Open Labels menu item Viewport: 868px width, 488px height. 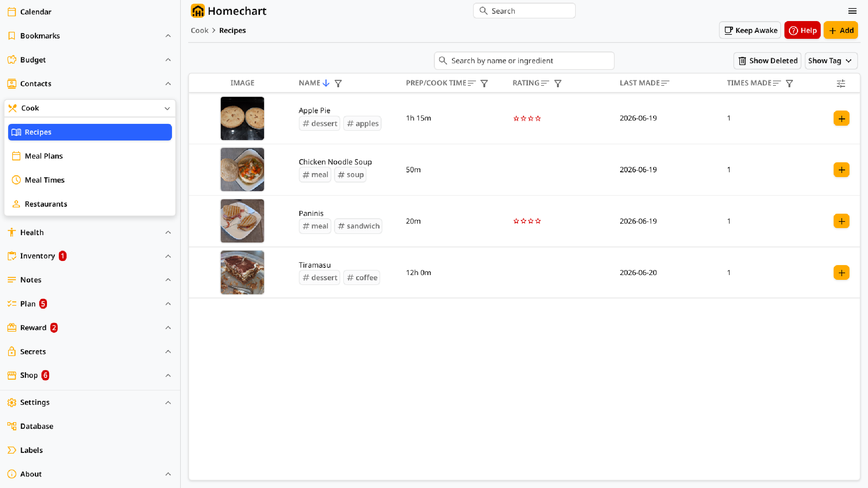point(89,450)
